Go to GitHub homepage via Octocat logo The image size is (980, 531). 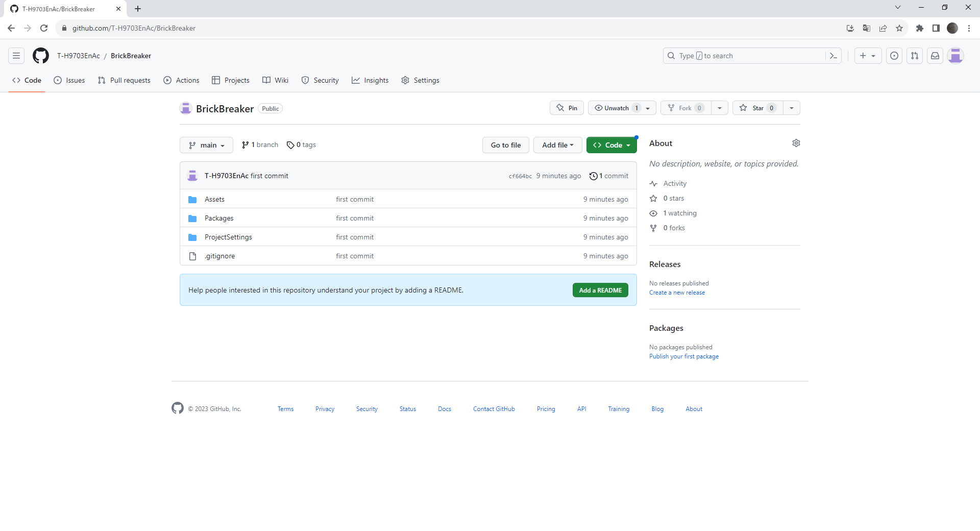[41, 56]
